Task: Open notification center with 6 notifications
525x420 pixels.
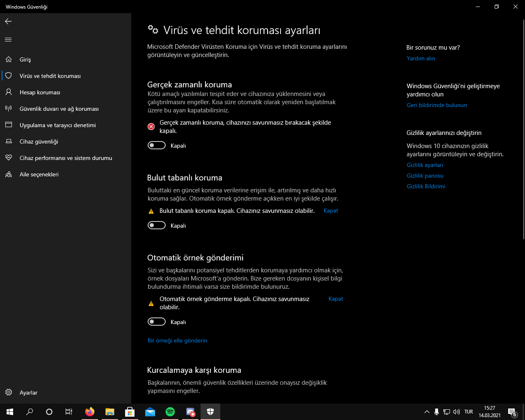Action: pyautogui.click(x=512, y=412)
